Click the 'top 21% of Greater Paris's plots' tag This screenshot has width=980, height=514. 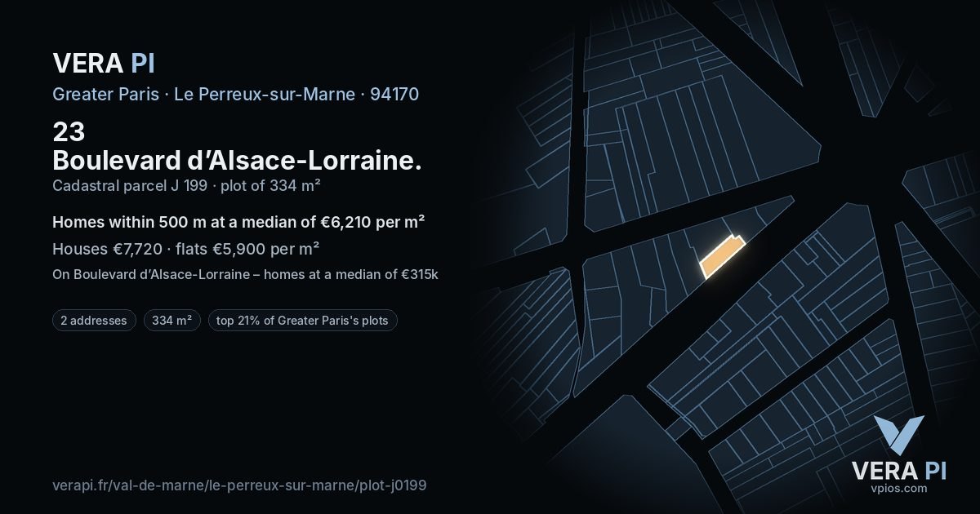click(x=303, y=321)
